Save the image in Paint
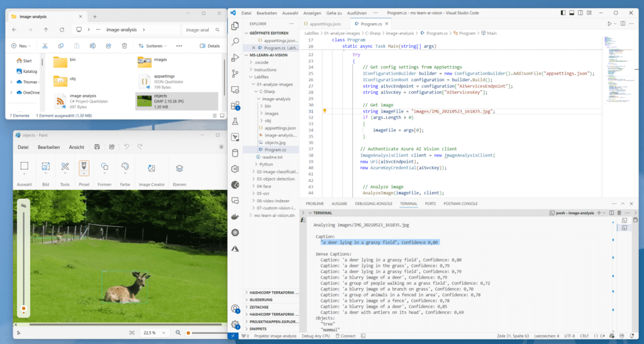This screenshot has width=644, height=344. pos(97,147)
